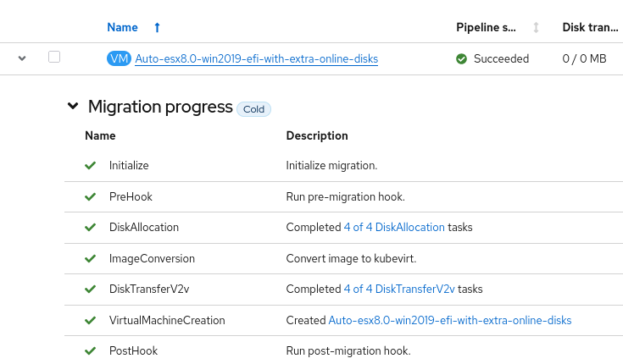Open the created virtual machine link
This screenshot has height=364, width=623.
coord(449,320)
